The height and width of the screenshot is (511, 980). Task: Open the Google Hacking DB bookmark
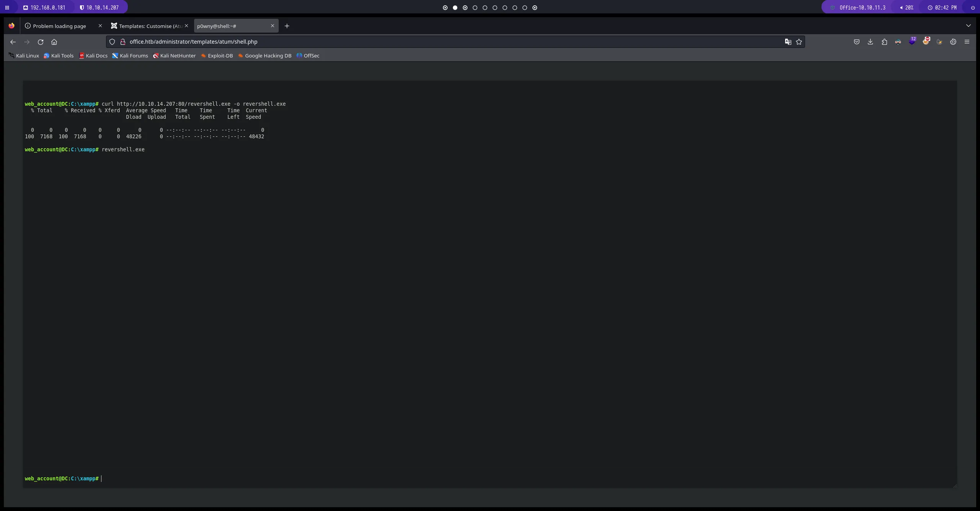tap(265, 56)
